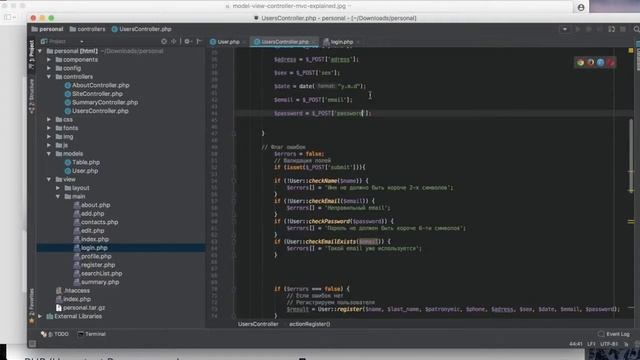The image size is (640, 360).
Task: Click the hide Project panel icon
Action: pos(199,42)
